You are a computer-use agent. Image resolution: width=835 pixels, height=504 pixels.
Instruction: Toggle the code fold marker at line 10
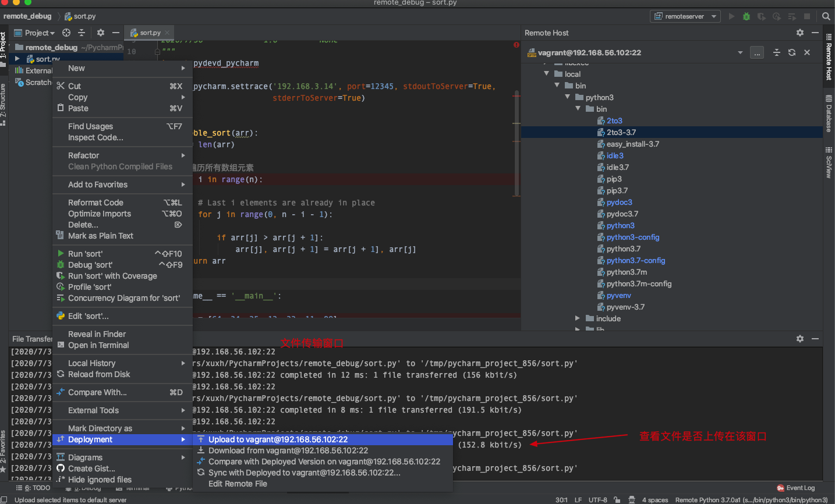click(158, 51)
